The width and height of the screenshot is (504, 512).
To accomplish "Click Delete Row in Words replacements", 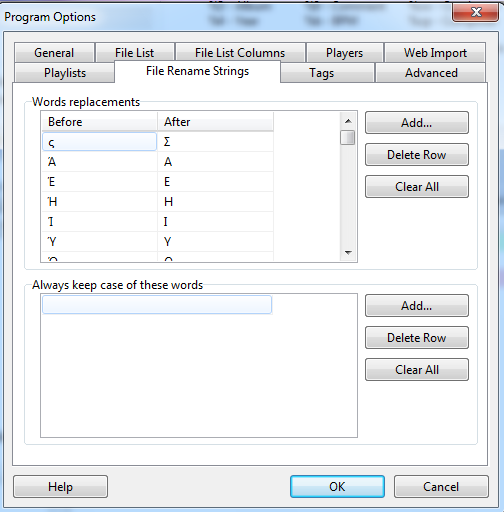I will (417, 155).
